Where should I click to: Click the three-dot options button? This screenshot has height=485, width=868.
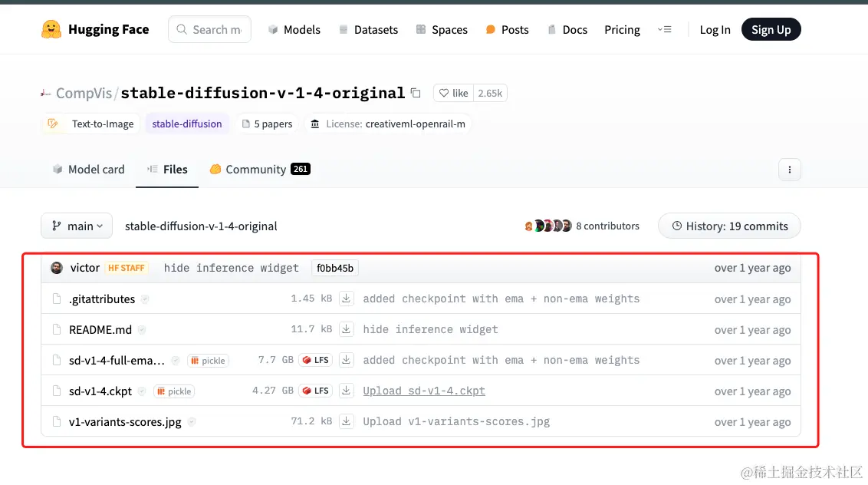click(x=789, y=170)
